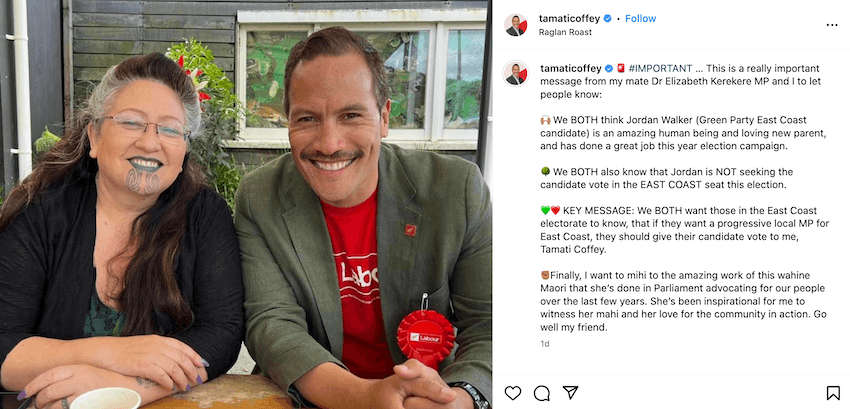Open tamaticoffey profile from header username

pos(569,18)
